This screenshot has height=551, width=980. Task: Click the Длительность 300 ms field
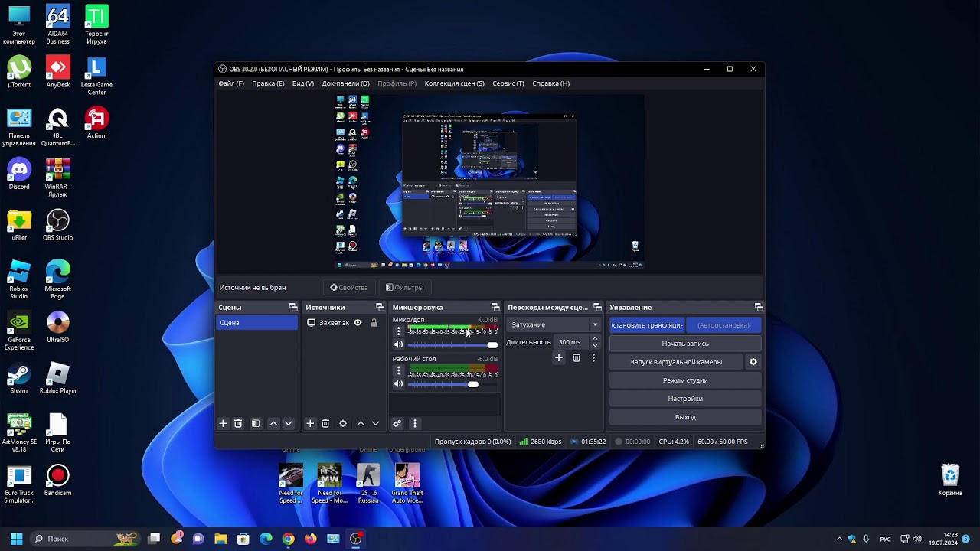[572, 342]
